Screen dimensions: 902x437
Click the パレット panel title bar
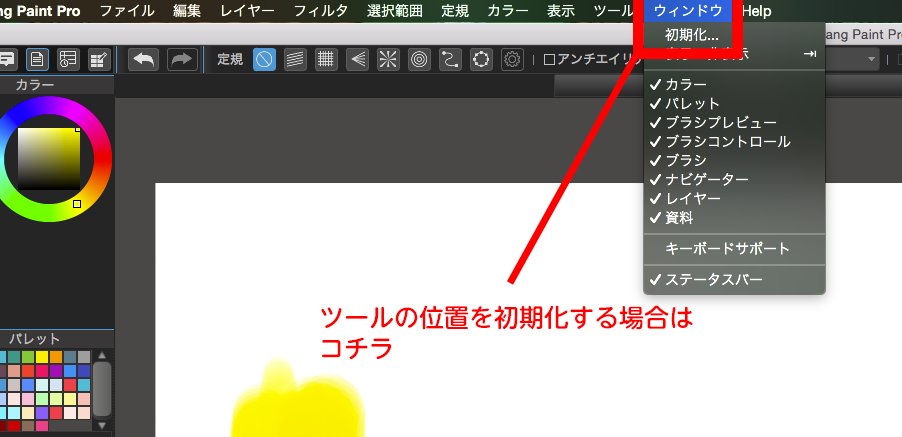[x=57, y=339]
